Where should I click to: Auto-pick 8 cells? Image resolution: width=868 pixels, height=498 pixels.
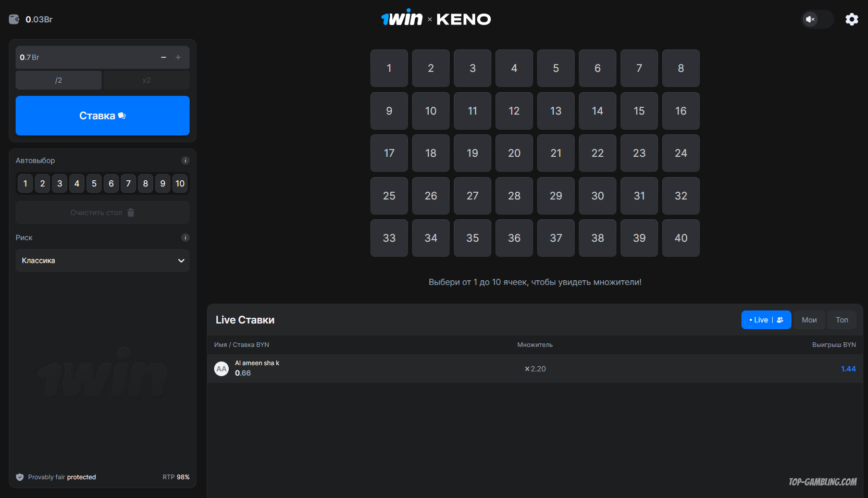coord(145,183)
